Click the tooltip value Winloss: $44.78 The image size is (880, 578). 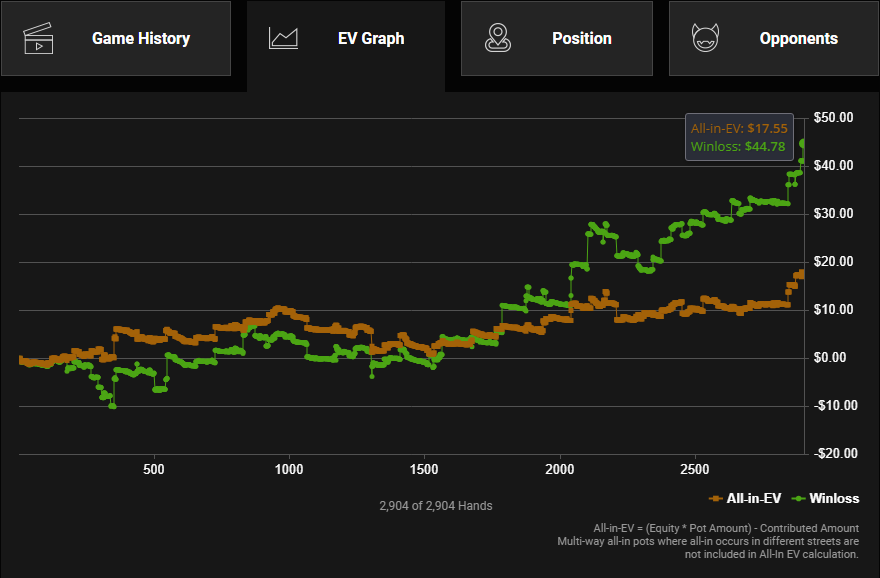(738, 146)
